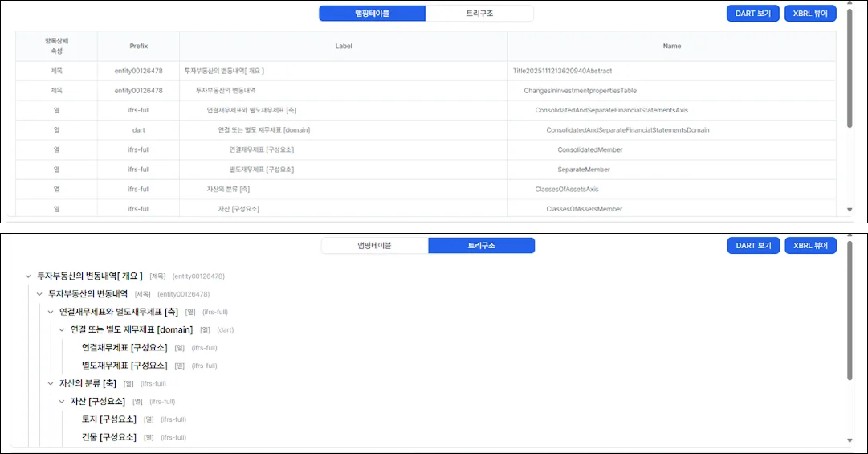Click table label 연결재무제표와 별도재무제표 [축]
This screenshot has height=454, width=868.
[x=252, y=110]
